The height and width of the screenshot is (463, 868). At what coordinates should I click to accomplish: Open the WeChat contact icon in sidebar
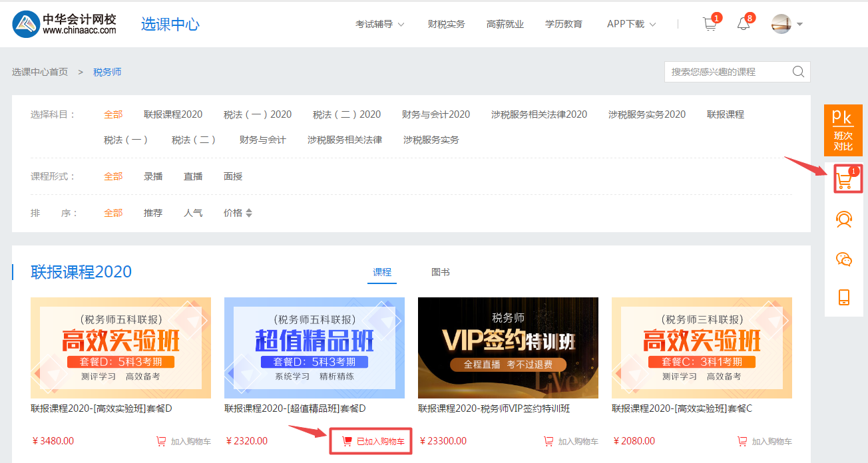point(843,259)
